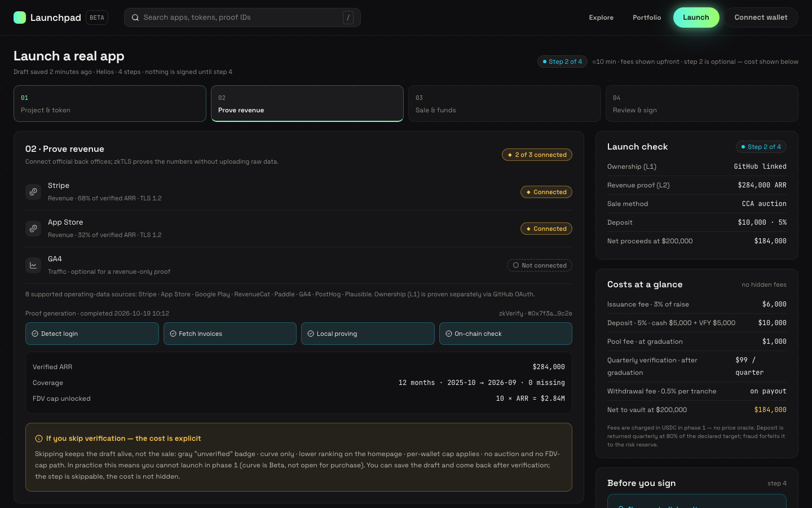Click FDV cap value 10 × ARR = $2.84M
Viewport: 812px width, 508px height.
click(x=531, y=398)
